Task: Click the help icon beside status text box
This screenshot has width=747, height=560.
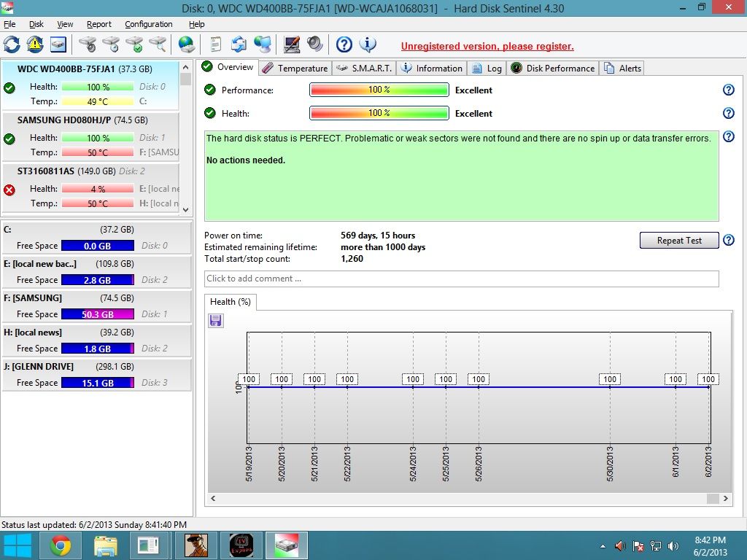Action: (x=729, y=136)
